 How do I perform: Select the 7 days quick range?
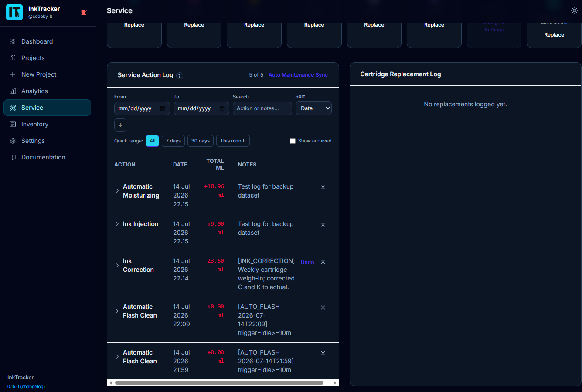(x=173, y=141)
